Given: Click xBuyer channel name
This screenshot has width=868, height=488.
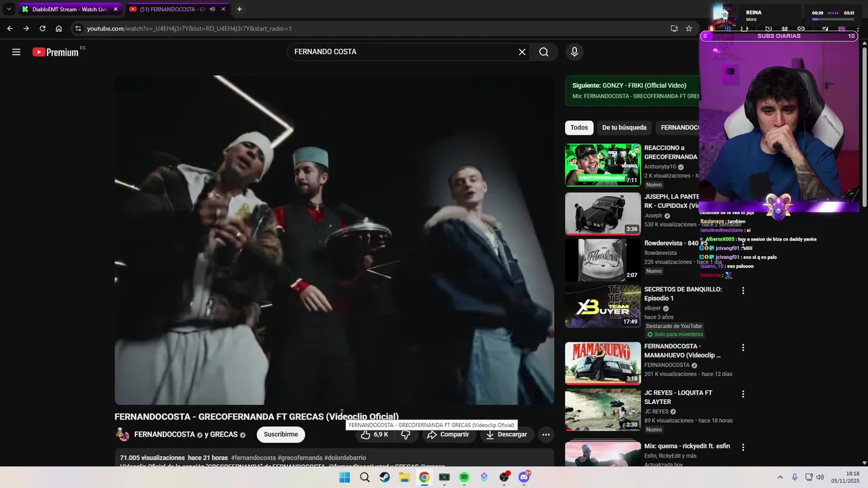Looking at the screenshot, I should [652, 308].
